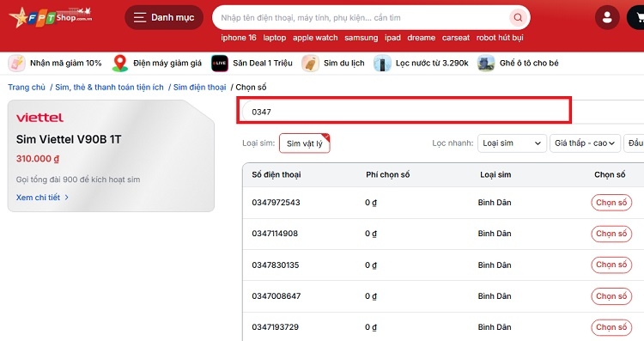Viewport: 644px width, 341px height.
Task: Click Bình Dân type for 0347972543
Action: pyautogui.click(x=495, y=203)
